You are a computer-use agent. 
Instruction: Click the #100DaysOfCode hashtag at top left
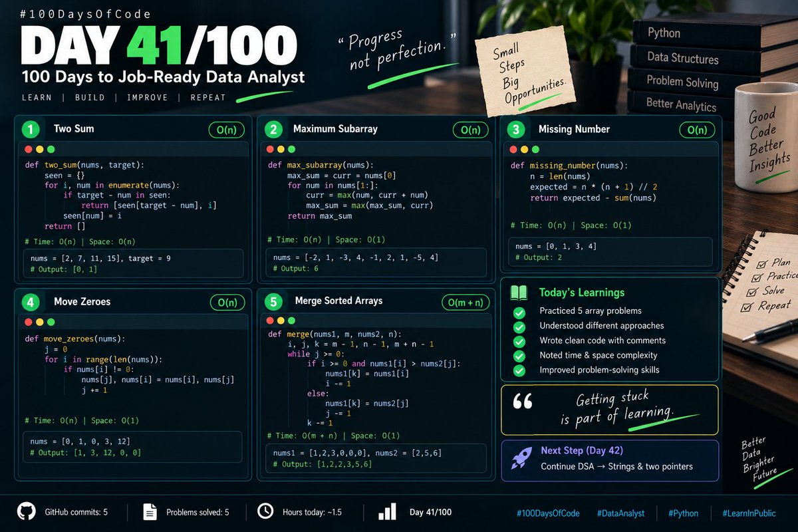click(86, 14)
